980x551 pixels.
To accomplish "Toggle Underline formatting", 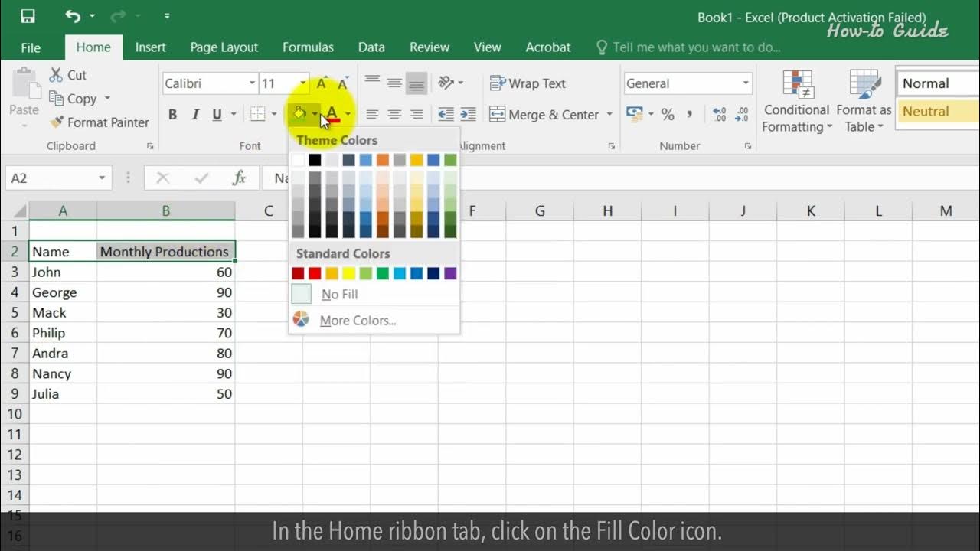I will 217,115.
